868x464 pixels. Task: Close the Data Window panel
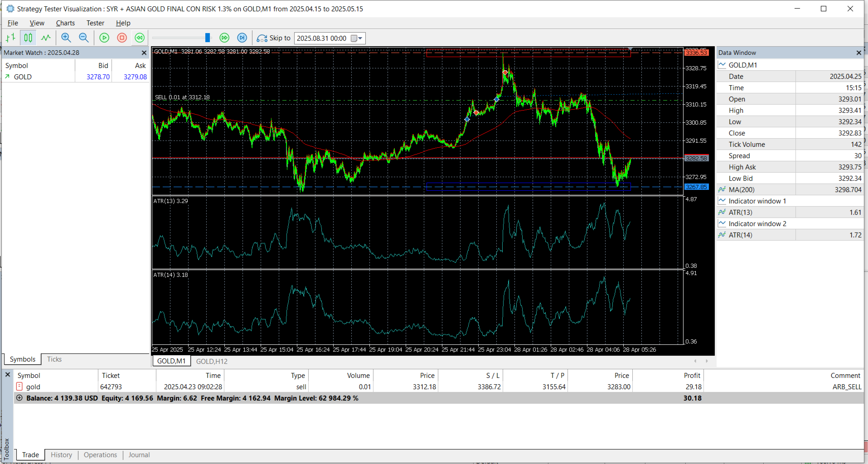(x=858, y=53)
